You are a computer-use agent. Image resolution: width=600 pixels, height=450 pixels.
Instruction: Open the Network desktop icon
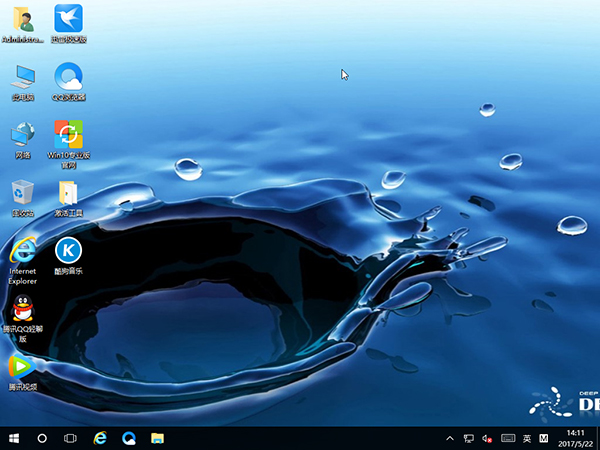[x=22, y=134]
